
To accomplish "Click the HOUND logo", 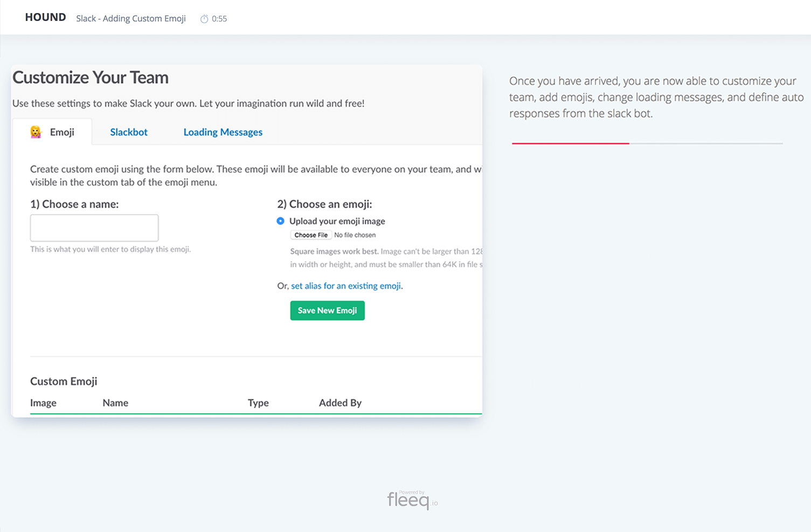I will (x=45, y=17).
